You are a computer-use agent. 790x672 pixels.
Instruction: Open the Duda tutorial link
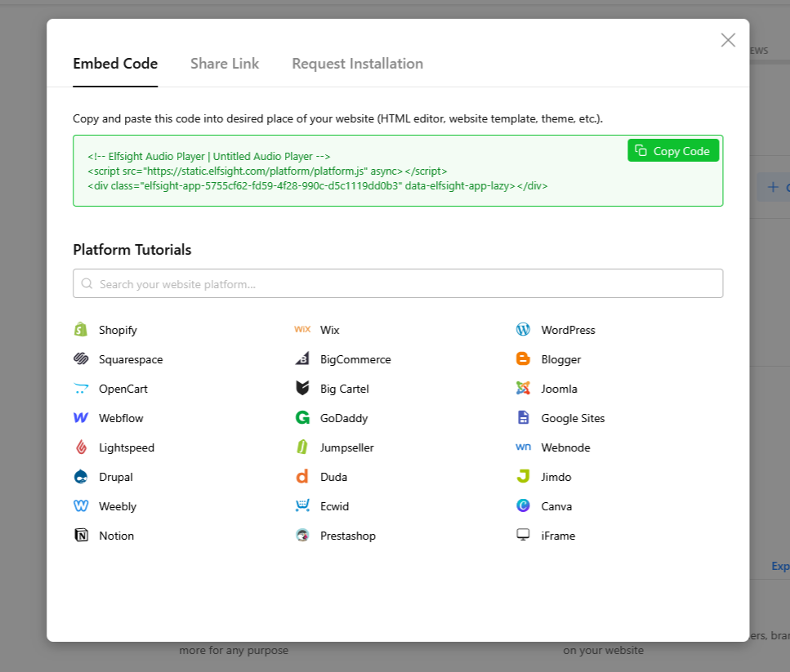point(333,477)
